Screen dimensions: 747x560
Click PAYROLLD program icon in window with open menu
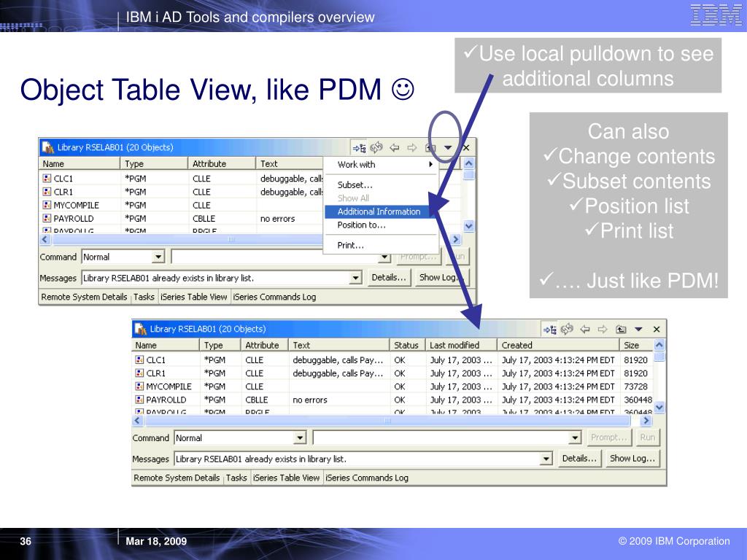point(47,219)
